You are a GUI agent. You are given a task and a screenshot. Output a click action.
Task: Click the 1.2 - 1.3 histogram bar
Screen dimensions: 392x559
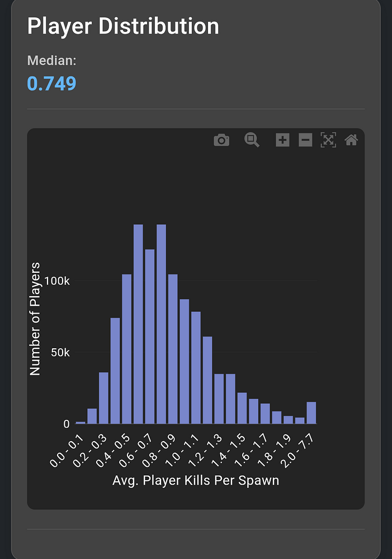(219, 399)
